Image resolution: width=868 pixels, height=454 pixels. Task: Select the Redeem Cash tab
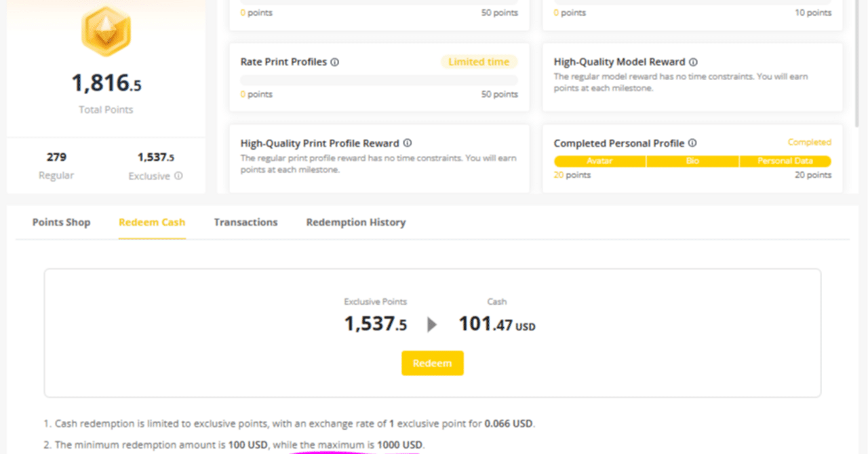152,222
